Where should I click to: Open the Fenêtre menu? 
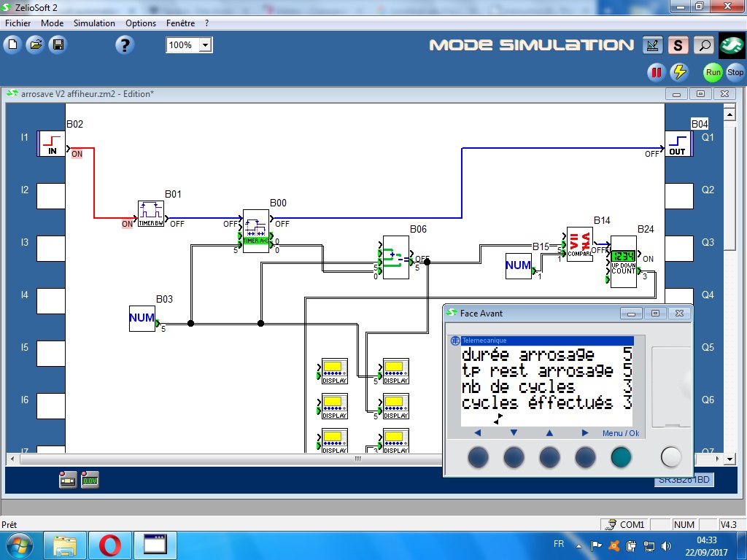pyautogui.click(x=180, y=23)
